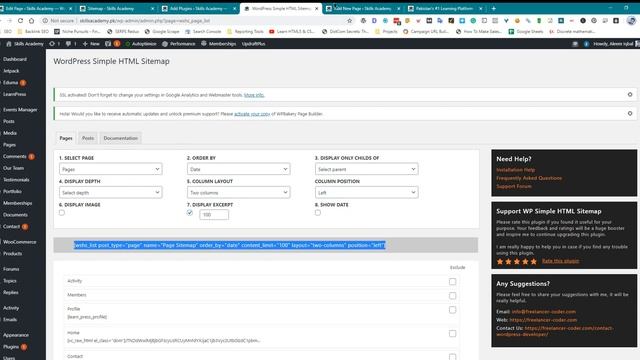
Task: Click the excerpt length input field
Action: coord(214,215)
